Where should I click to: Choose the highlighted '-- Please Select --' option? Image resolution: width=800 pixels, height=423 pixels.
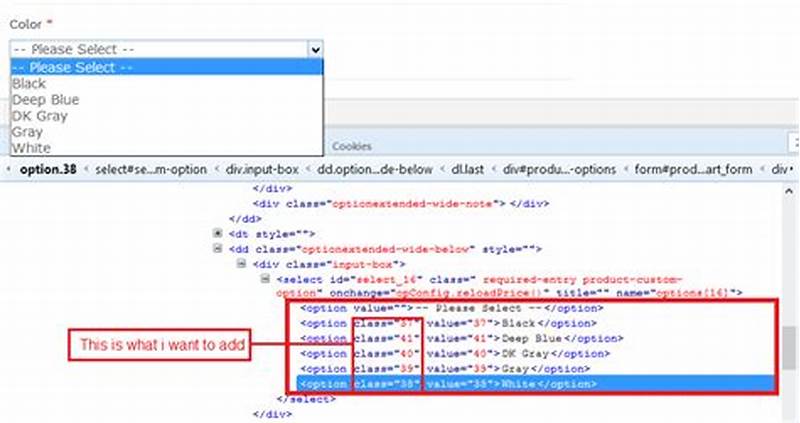click(x=167, y=67)
